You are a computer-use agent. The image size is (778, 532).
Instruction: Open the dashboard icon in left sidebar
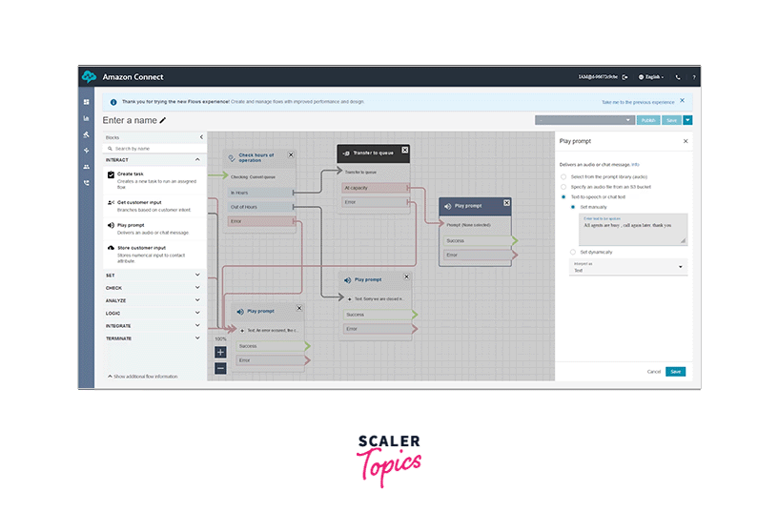pos(86,101)
